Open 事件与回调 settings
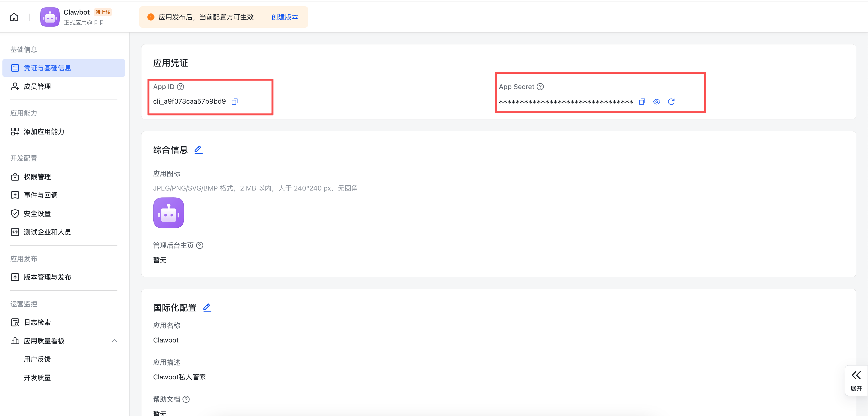Viewport: 868px width, 416px height. (x=41, y=195)
